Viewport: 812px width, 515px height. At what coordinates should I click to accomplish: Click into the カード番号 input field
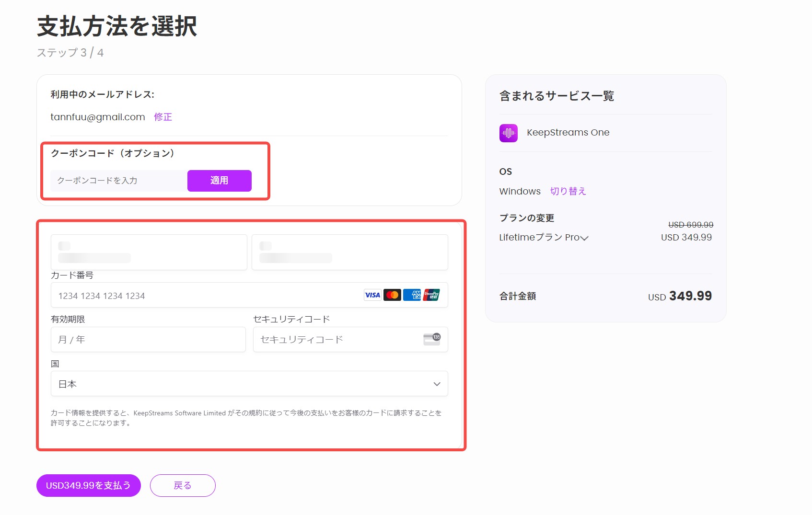point(206,296)
